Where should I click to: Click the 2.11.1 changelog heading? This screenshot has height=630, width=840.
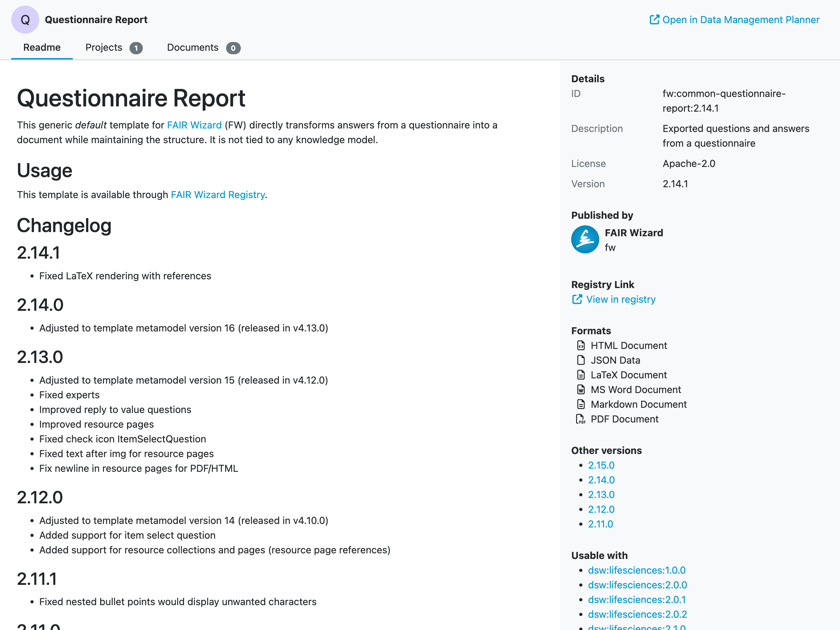37,580
